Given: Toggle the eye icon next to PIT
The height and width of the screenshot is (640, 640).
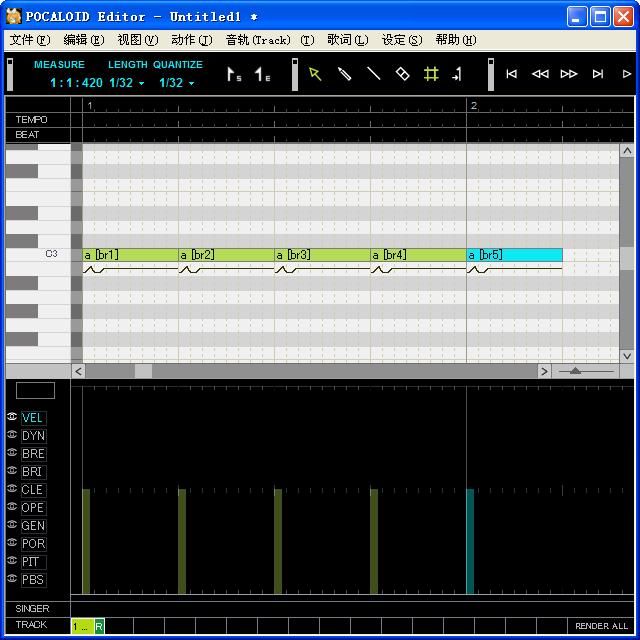Looking at the screenshot, I should coord(12,560).
